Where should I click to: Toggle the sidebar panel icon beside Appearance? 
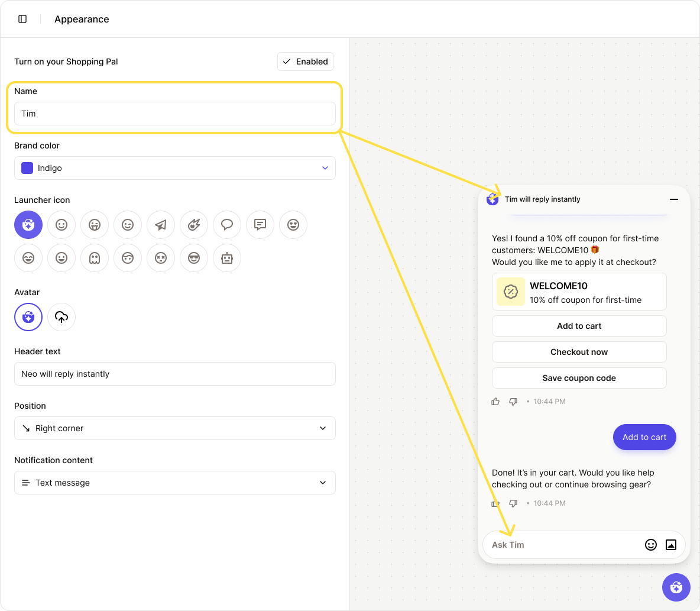click(x=22, y=19)
